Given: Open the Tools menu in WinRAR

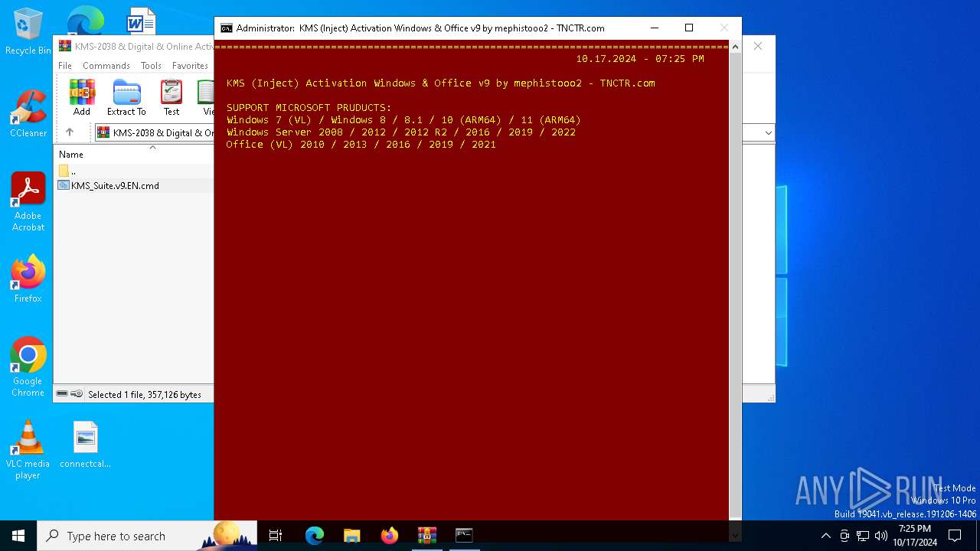Looking at the screenshot, I should click(x=151, y=66).
